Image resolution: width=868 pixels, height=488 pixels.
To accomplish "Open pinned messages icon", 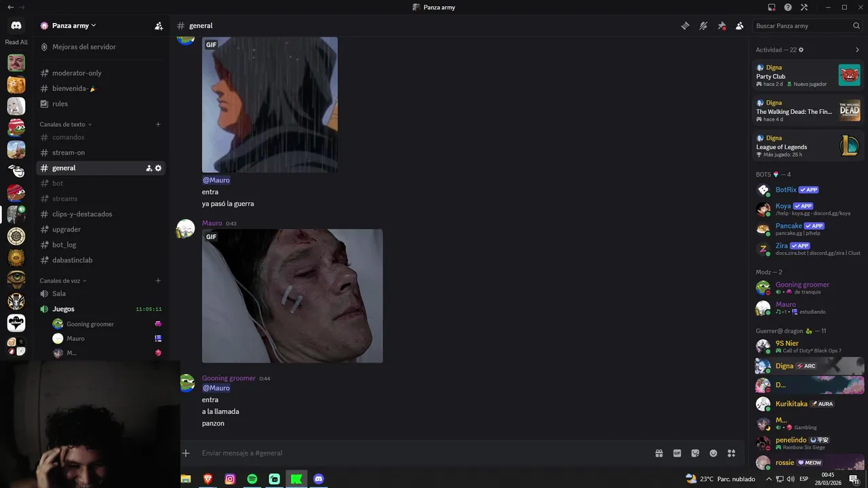I will tap(722, 26).
